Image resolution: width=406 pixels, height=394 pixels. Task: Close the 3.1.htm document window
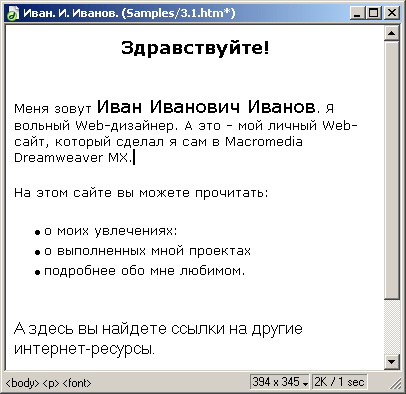(391, 13)
